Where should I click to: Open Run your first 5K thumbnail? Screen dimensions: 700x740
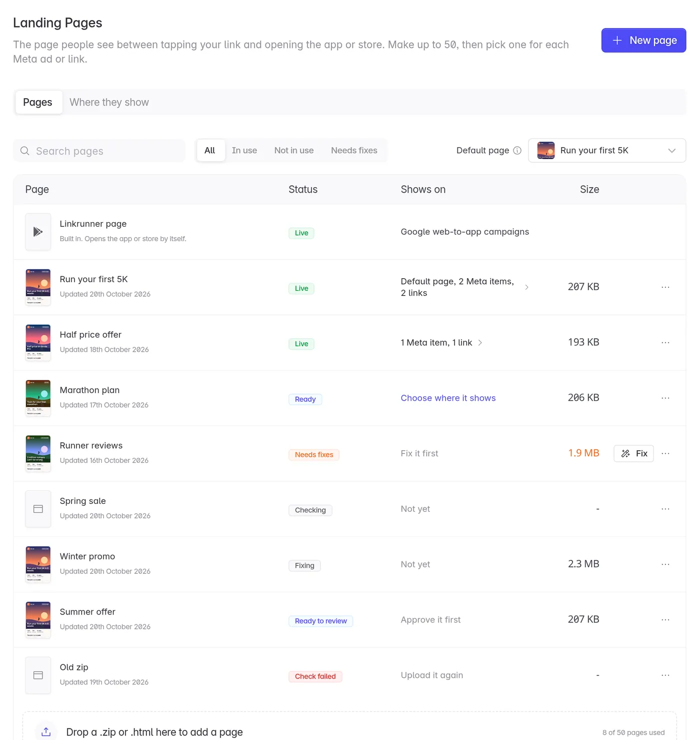(38, 287)
